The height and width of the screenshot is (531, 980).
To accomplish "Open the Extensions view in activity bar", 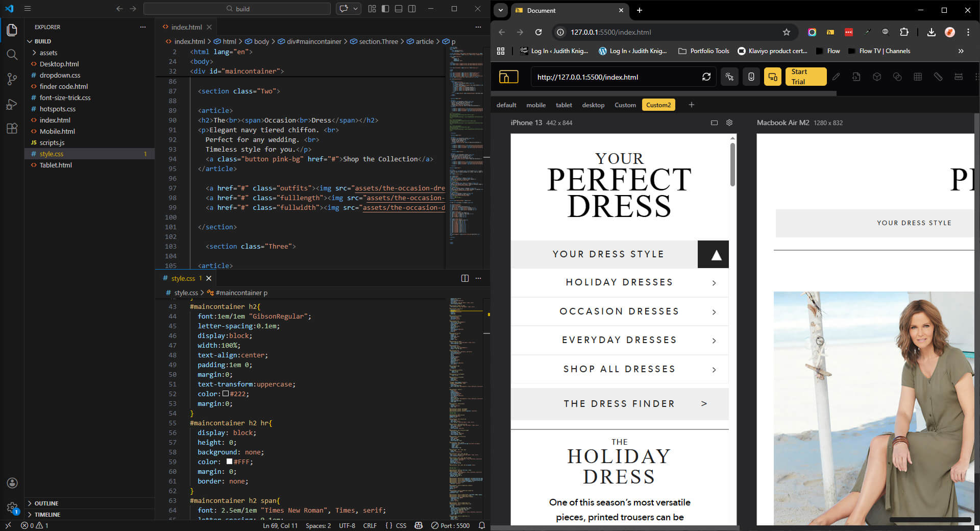I will (12, 129).
